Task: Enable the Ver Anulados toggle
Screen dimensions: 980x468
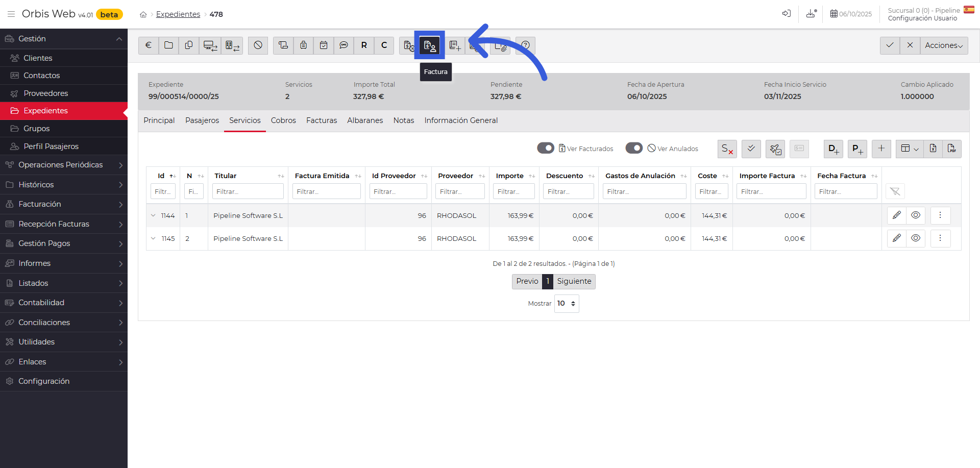Action: coord(634,148)
